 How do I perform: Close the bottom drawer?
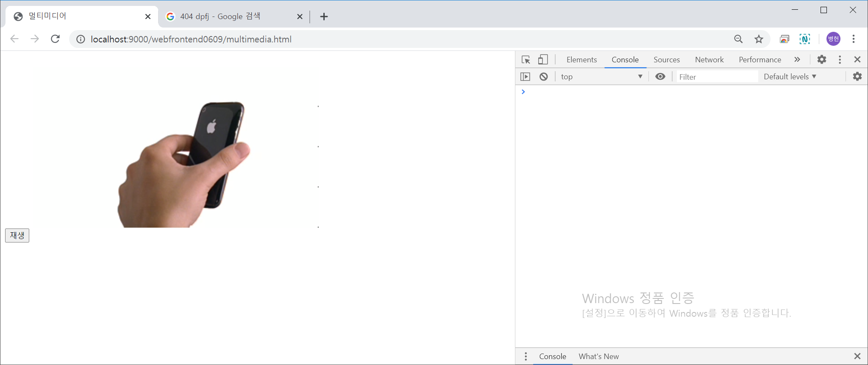[857, 356]
